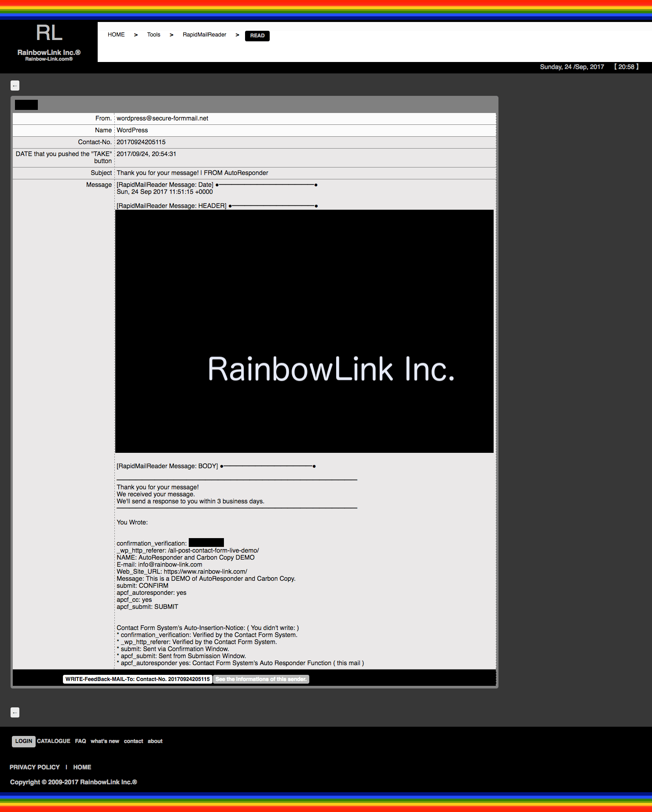Click the clock display 20:58
The image size is (652, 812).
tap(626, 67)
